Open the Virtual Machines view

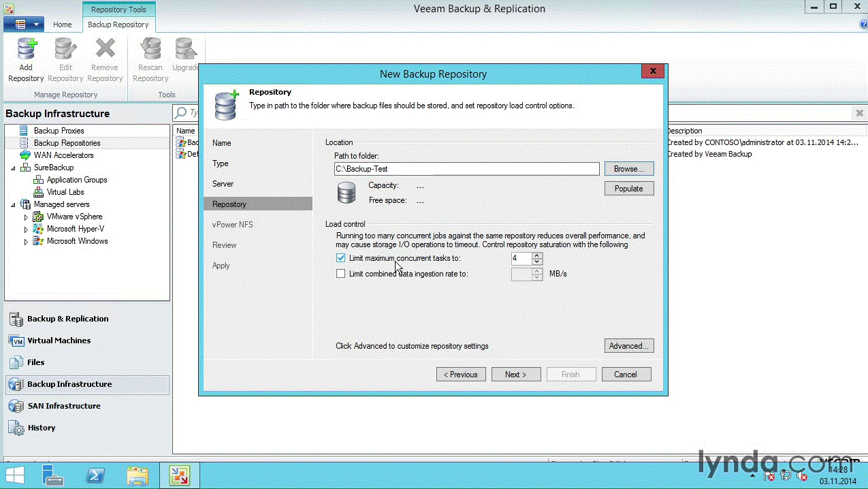point(59,341)
